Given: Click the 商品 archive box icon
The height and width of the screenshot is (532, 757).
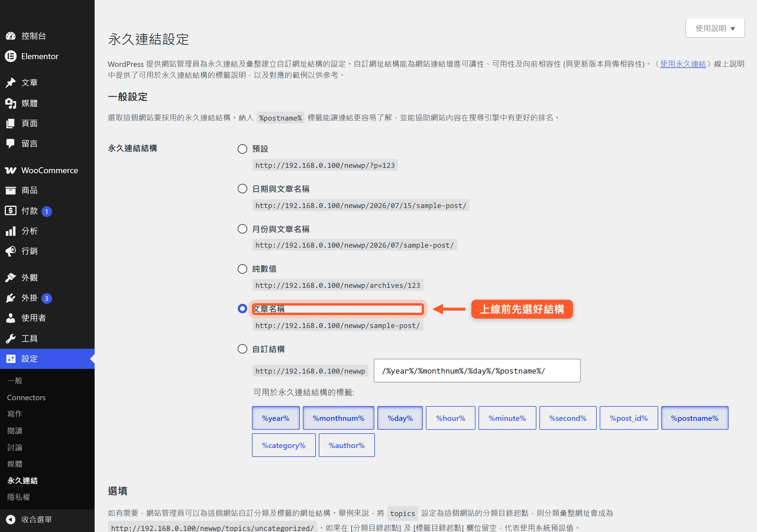Looking at the screenshot, I should [x=11, y=190].
